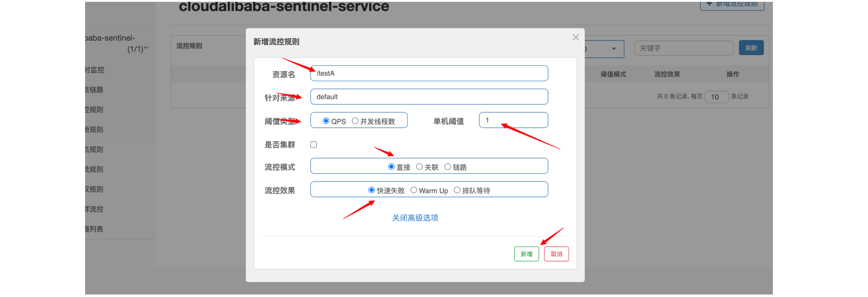This screenshot has height=297, width=868.
Task: Click the 流控规则 panel heading
Action: [189, 46]
